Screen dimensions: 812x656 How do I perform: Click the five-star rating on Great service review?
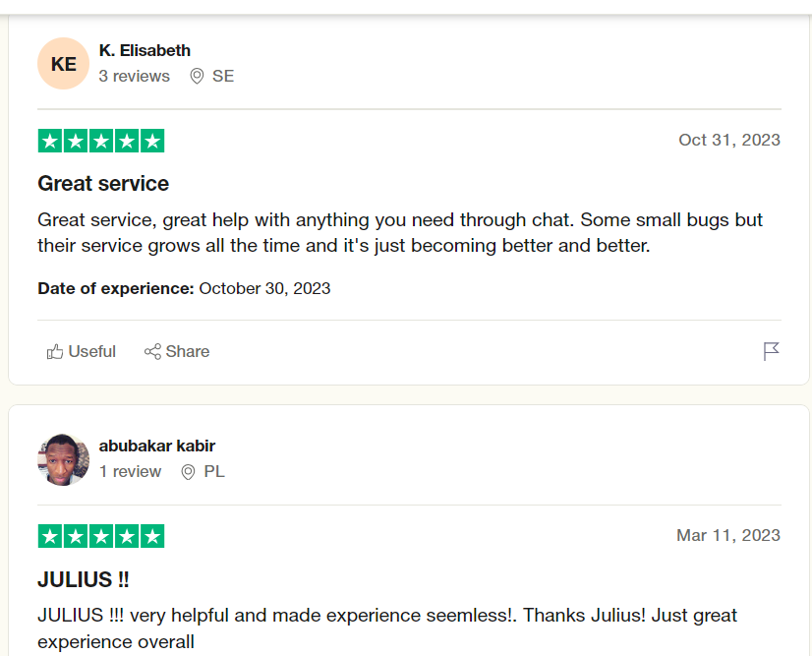coord(101,141)
